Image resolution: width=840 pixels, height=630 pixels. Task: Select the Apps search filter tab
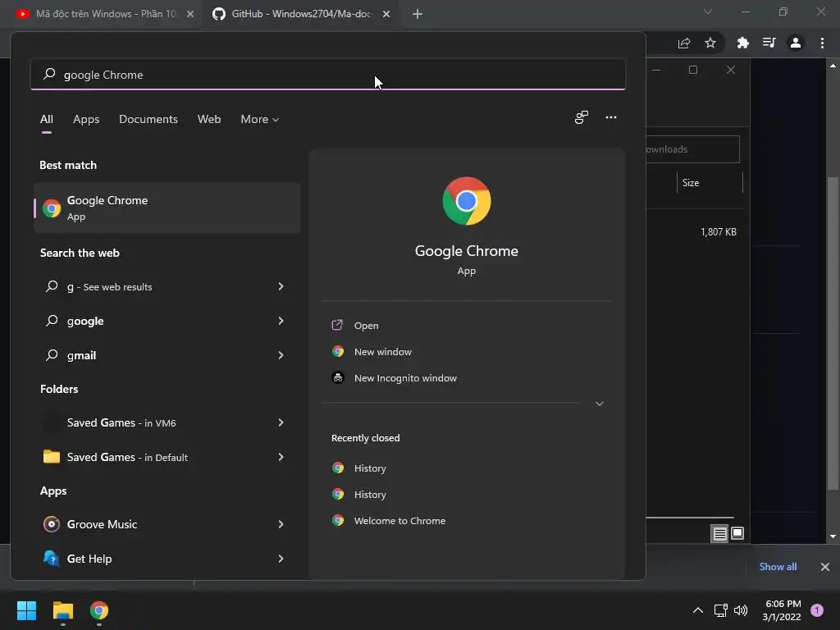[86, 119]
